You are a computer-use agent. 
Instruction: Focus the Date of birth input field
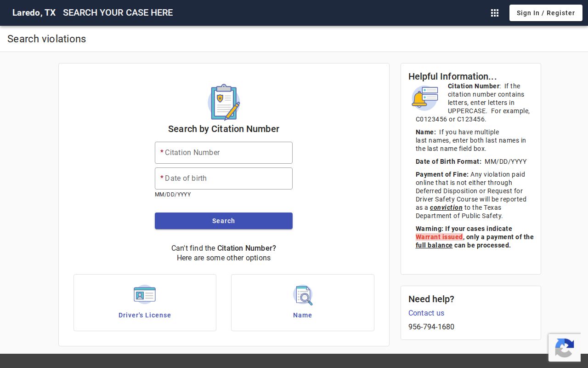pos(224,178)
